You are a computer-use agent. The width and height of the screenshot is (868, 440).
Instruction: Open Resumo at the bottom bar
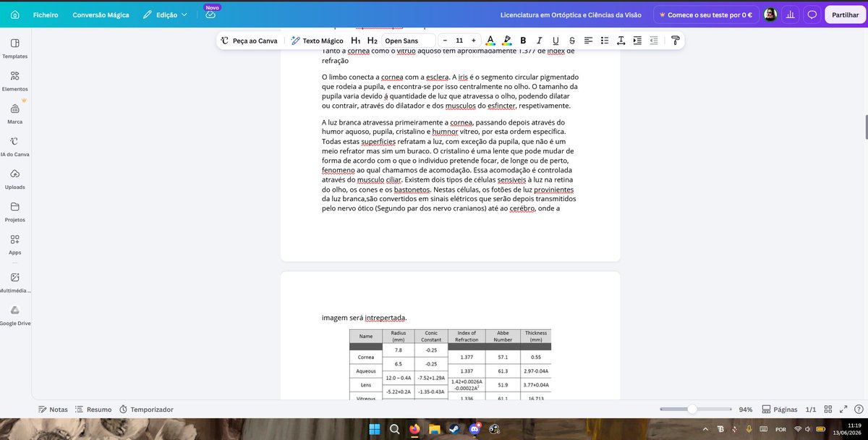tap(93, 410)
